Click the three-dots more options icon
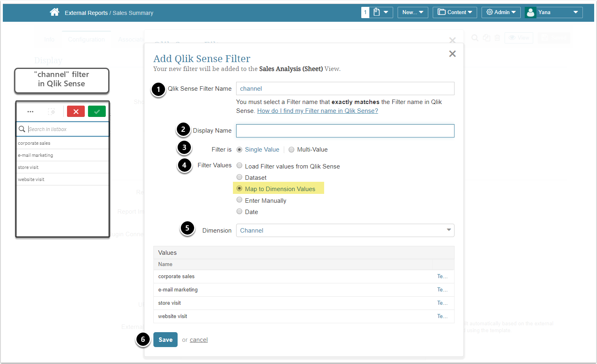This screenshot has width=597, height=364. [x=30, y=112]
